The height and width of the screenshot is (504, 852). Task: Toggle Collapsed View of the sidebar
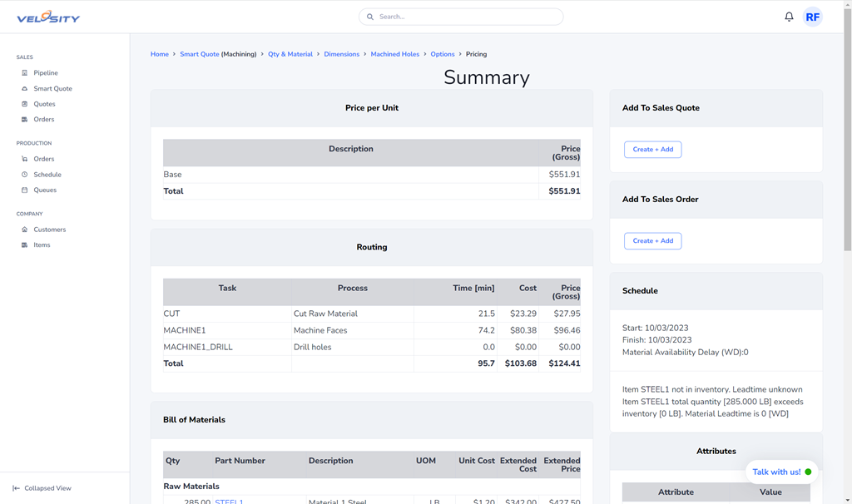47,488
